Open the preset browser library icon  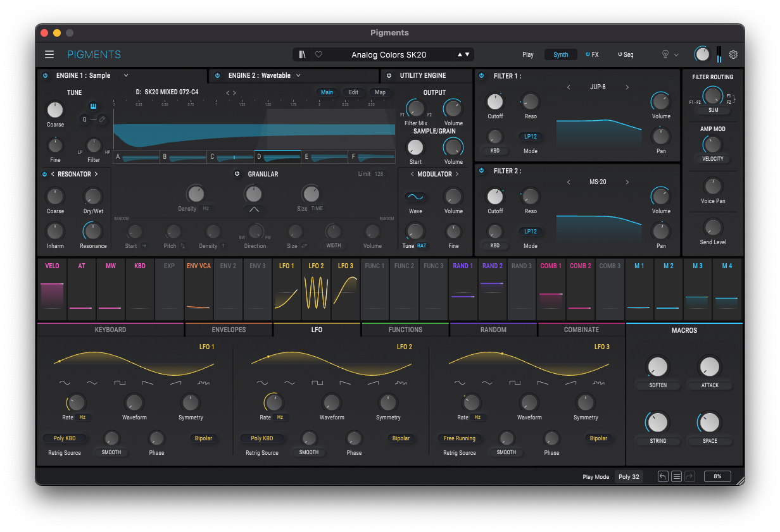[x=302, y=54]
